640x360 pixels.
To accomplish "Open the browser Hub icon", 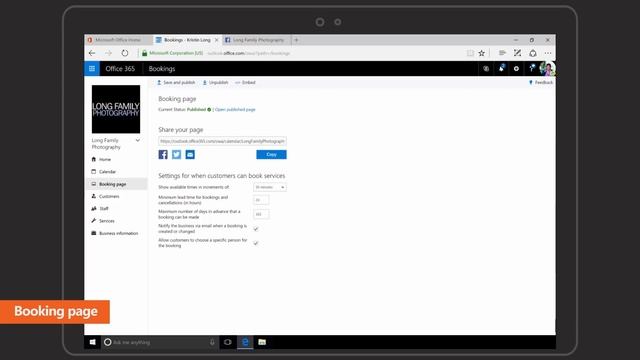I will (502, 53).
